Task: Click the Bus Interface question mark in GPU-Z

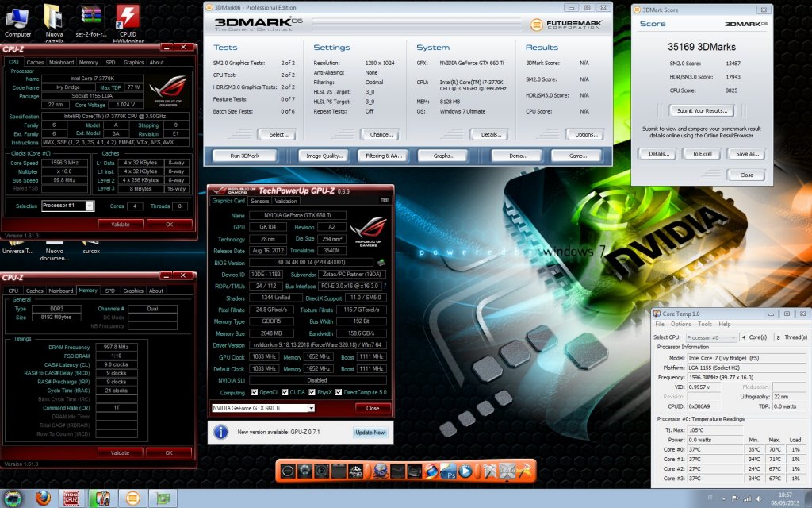Action: [x=385, y=286]
